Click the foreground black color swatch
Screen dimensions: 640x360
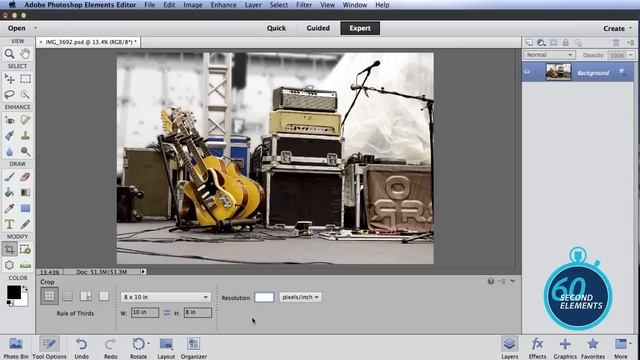point(13,292)
